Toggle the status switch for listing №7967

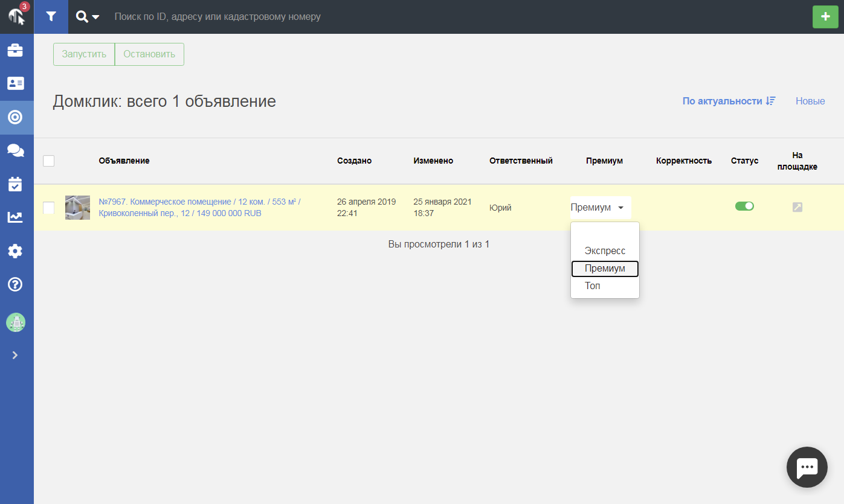click(x=744, y=206)
